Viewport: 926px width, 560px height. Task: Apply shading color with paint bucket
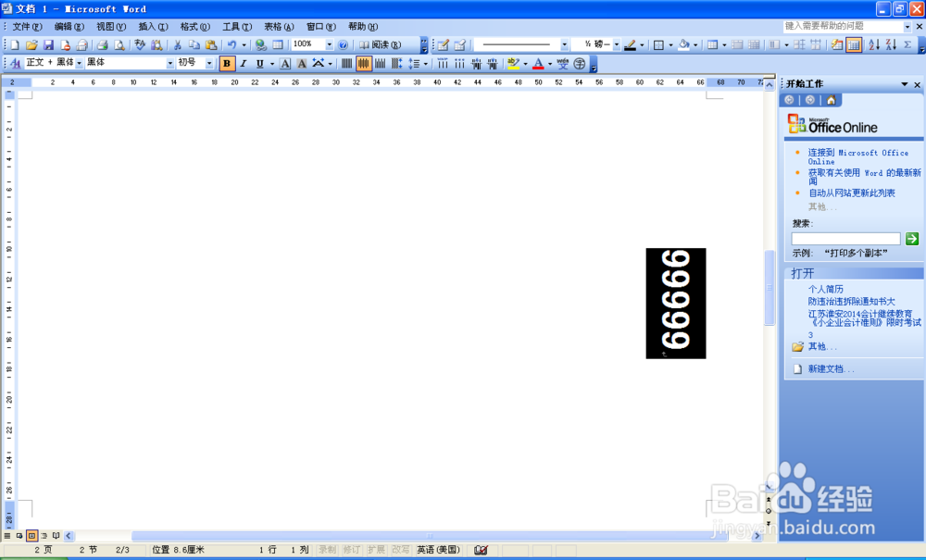coord(684,44)
